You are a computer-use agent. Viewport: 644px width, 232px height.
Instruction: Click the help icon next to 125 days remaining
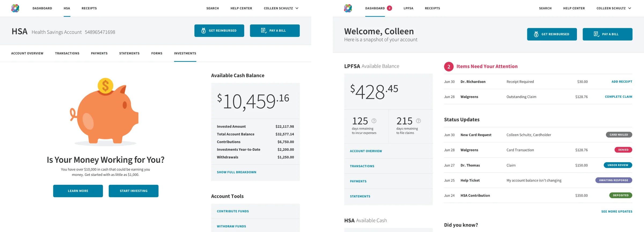click(374, 121)
